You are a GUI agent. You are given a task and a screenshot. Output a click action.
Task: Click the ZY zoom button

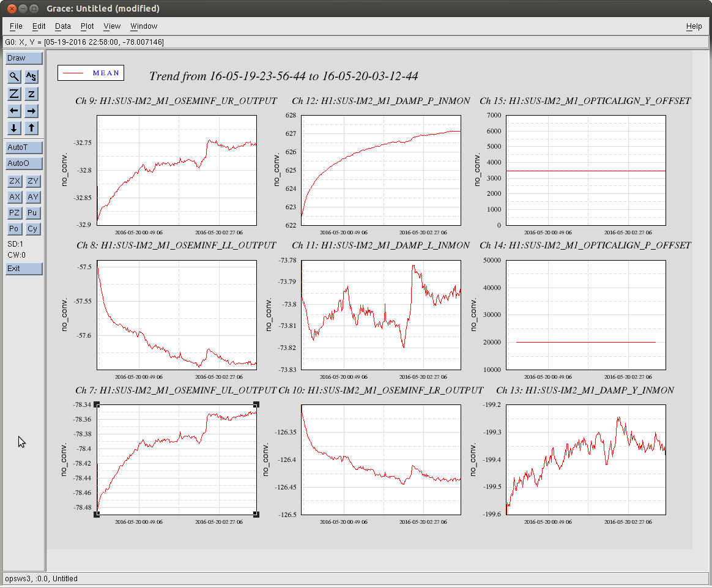click(32, 180)
